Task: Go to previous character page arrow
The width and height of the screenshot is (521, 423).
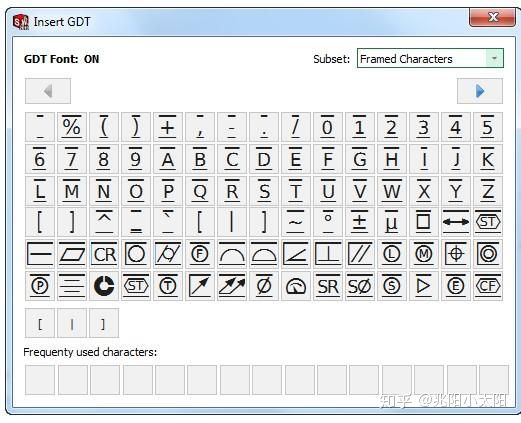Action: [x=48, y=91]
